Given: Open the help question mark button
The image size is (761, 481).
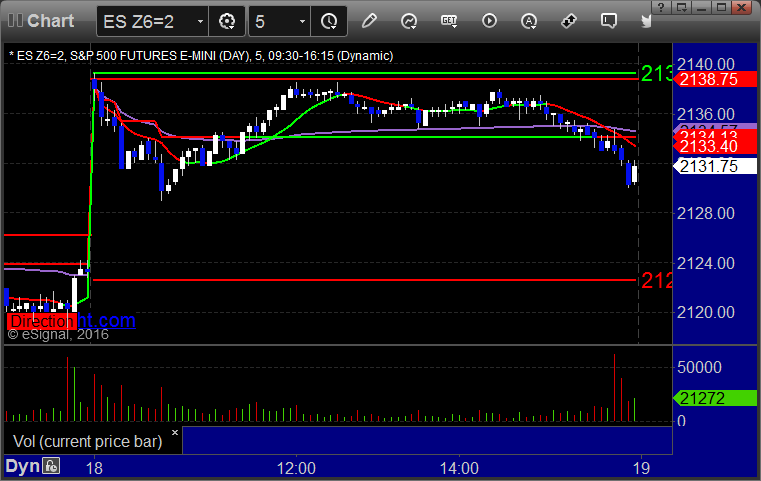Looking at the screenshot, I should pos(661,8).
